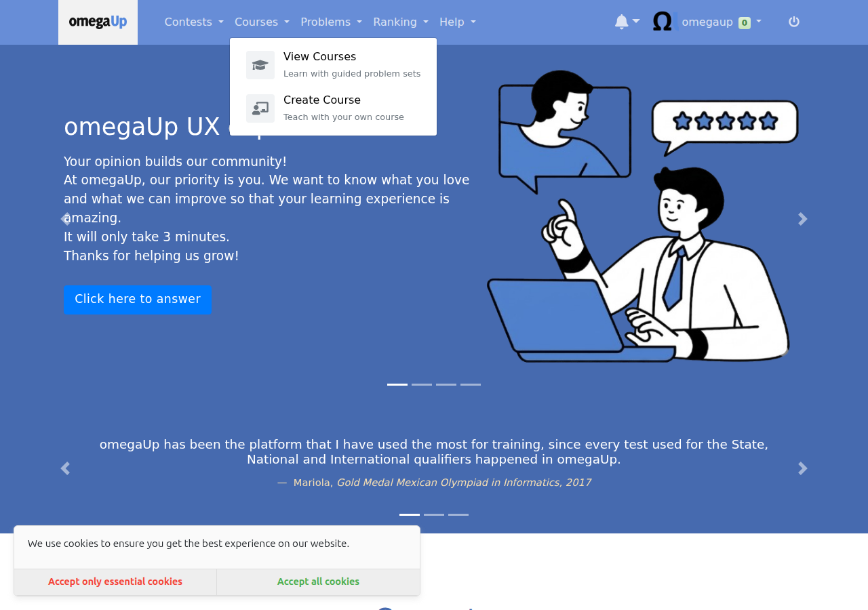Image resolution: width=868 pixels, height=610 pixels.
Task: Expand the Help dropdown
Action: coord(458,22)
